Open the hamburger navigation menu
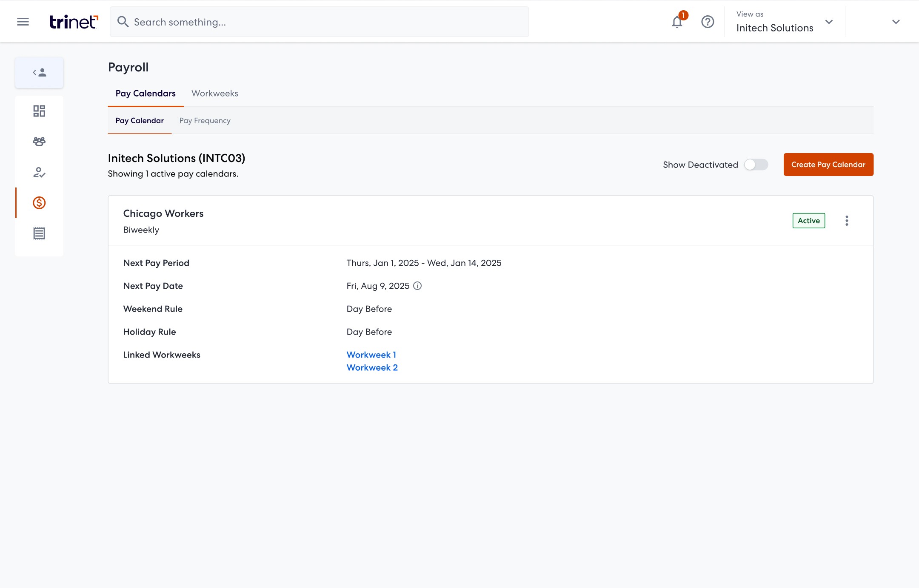 pos(23,22)
